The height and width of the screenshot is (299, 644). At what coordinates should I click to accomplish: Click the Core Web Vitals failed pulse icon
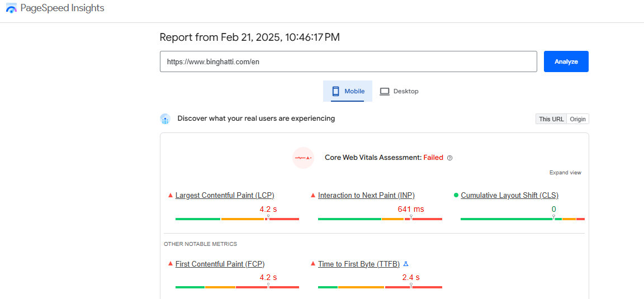(x=303, y=158)
